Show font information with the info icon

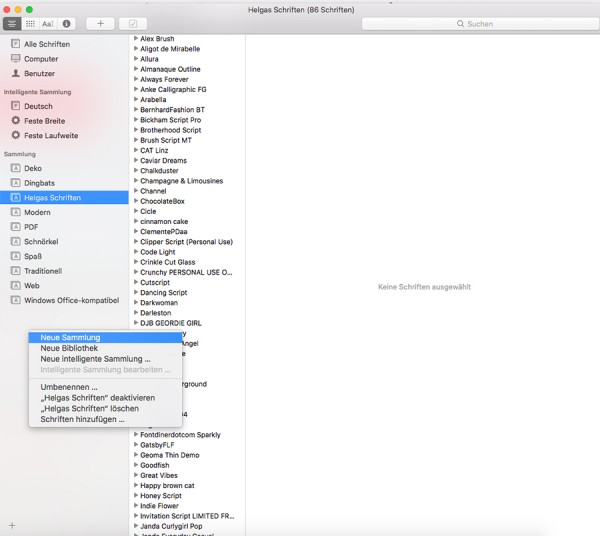(66, 24)
